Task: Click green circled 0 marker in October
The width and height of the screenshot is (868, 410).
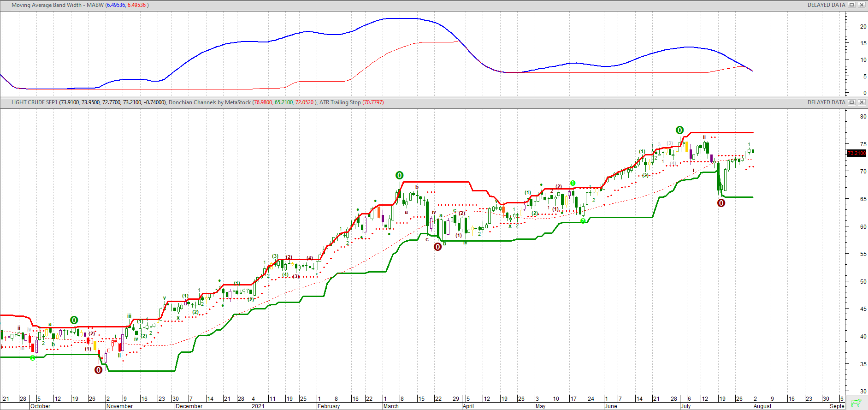Action: pos(74,320)
